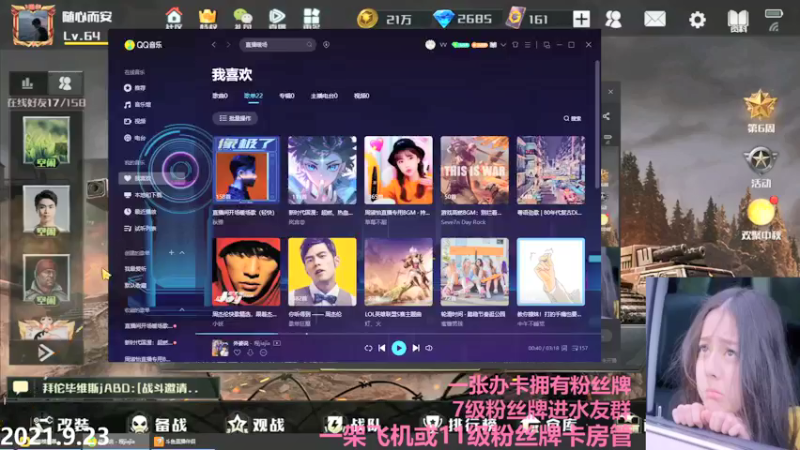The height and width of the screenshot is (450, 800).
Task: Open the crown privilege icon in game bar
Action: point(208,18)
